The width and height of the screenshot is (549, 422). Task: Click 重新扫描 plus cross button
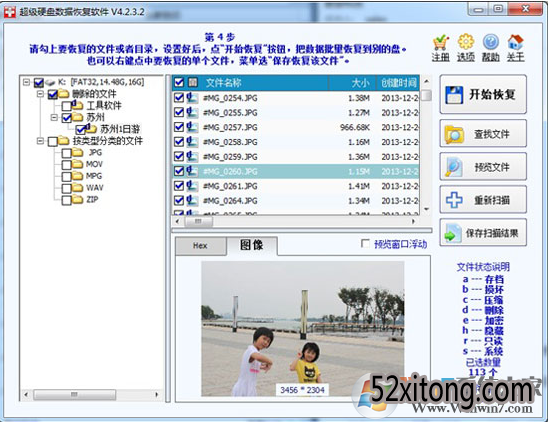tap(483, 200)
